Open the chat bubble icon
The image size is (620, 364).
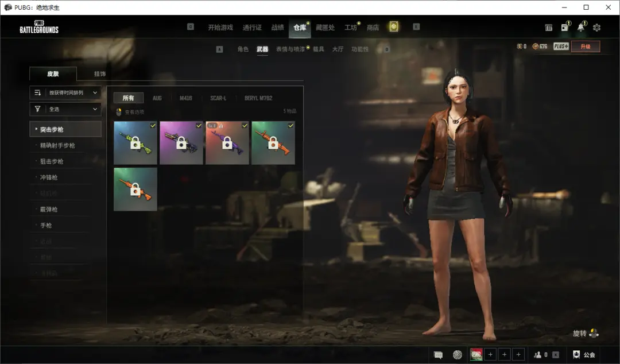pos(439,355)
